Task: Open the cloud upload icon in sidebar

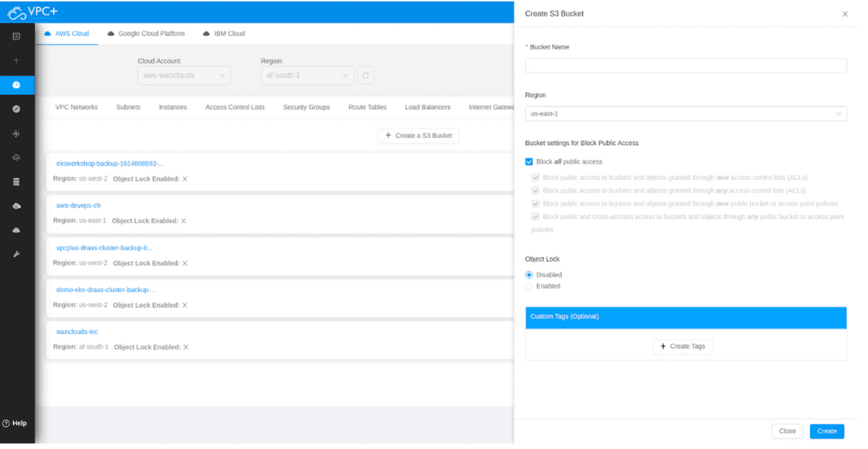Action: click(x=16, y=206)
